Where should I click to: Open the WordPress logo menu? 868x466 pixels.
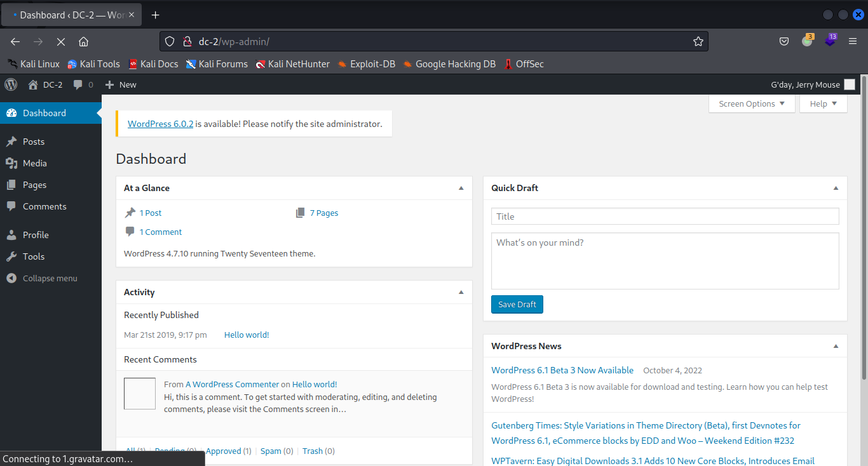[11, 84]
